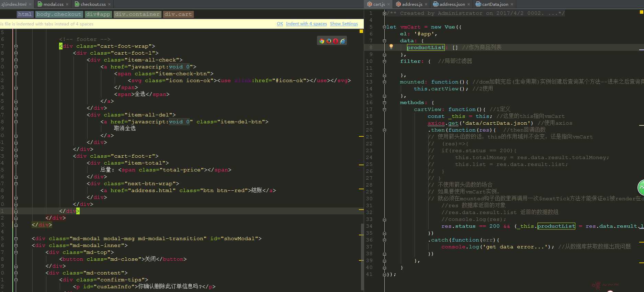
Task: Collapse the cart-foot-l div fold
Action: 16,53
